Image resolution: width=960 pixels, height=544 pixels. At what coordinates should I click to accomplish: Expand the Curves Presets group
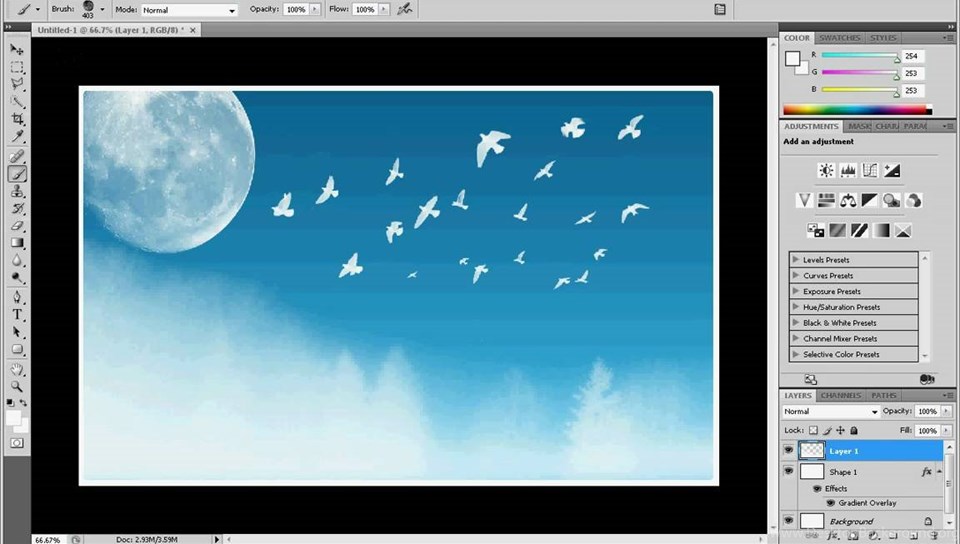(x=796, y=276)
